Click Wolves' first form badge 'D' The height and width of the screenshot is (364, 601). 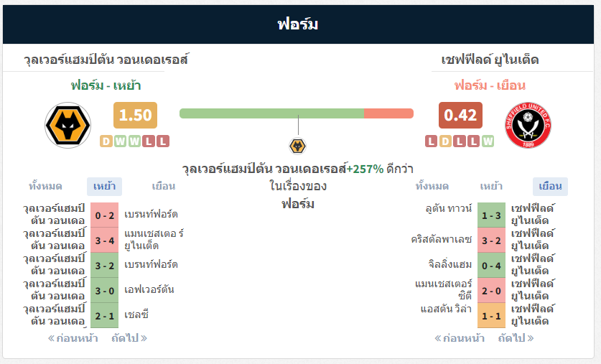(x=106, y=141)
